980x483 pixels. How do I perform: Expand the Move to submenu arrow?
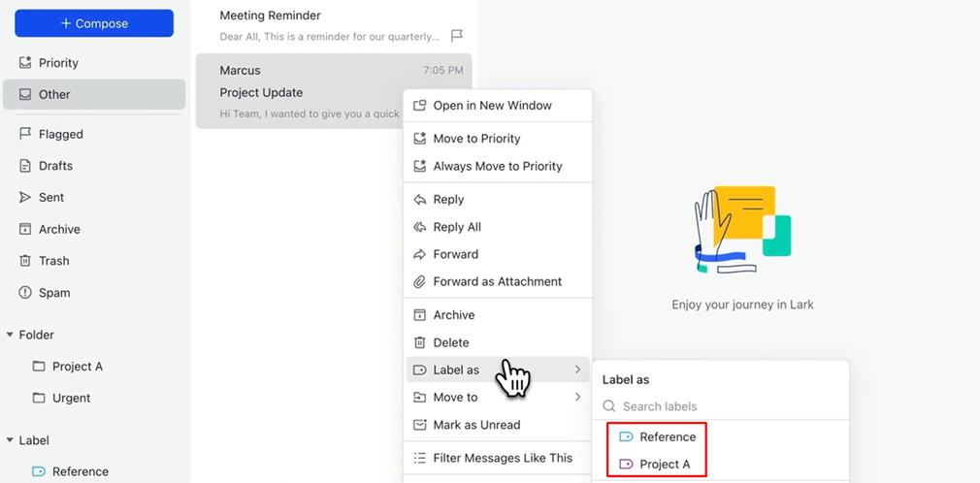pyautogui.click(x=577, y=398)
